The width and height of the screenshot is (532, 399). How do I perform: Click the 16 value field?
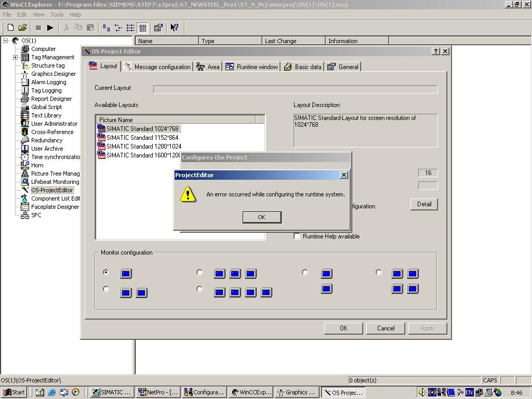[x=428, y=172]
